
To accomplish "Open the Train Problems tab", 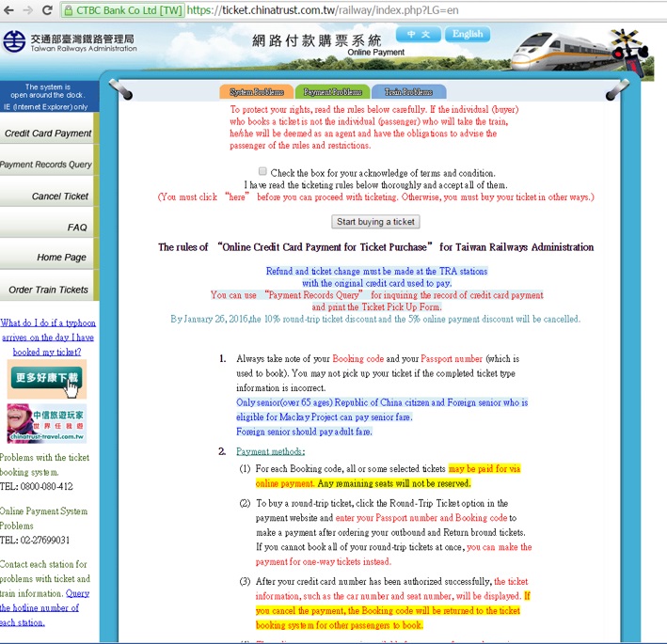I will 408,92.
